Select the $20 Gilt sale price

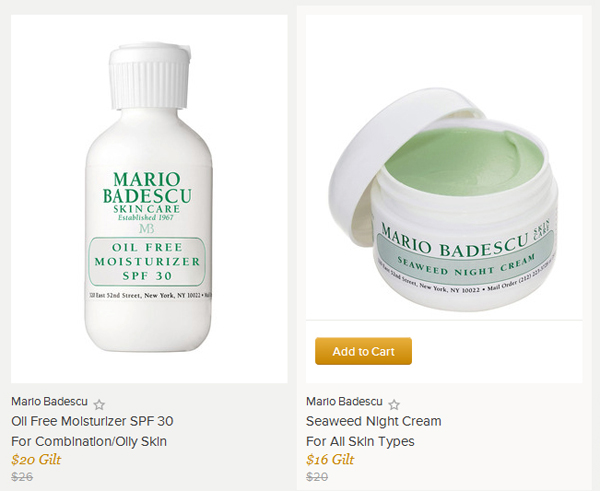click(36, 460)
